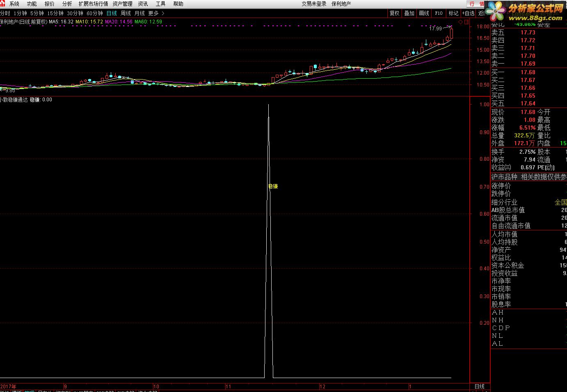Open F10 company information
567x392 pixels.
click(439, 13)
